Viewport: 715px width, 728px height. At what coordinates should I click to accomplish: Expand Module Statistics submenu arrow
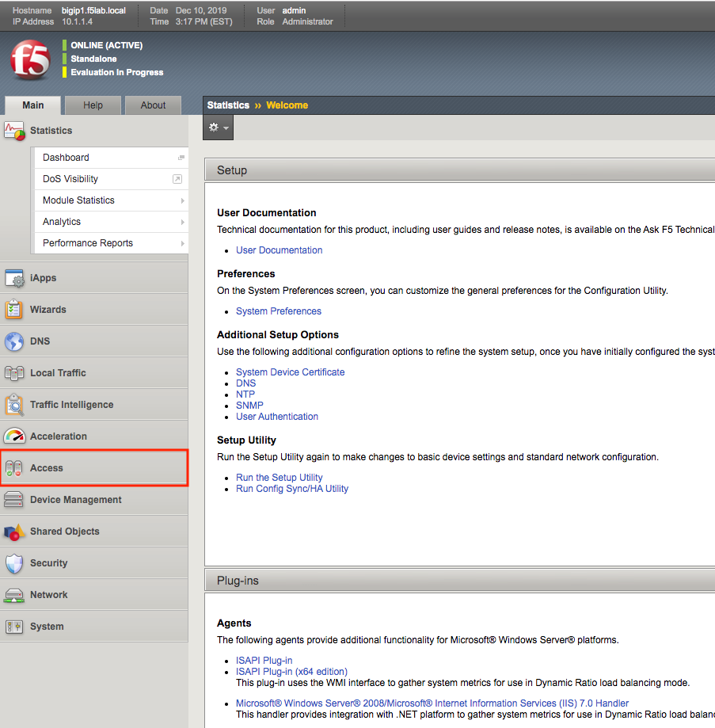point(182,200)
